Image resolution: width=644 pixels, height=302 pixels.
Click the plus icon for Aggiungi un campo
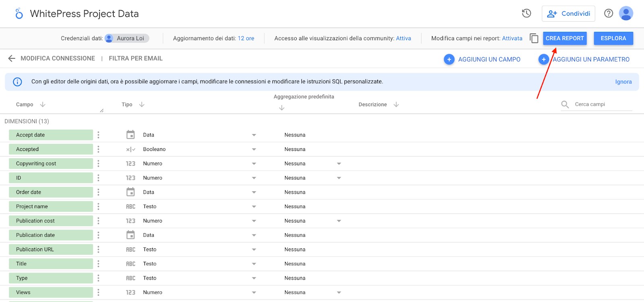point(449,59)
